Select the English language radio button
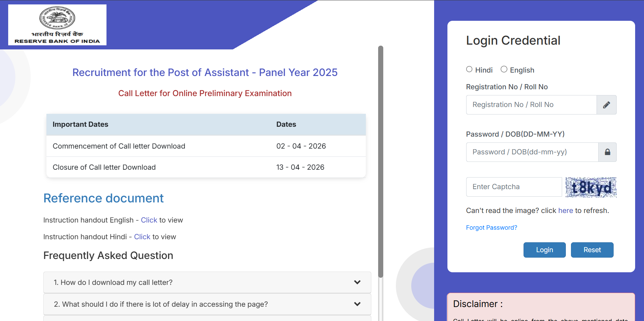The width and height of the screenshot is (644, 321). (504, 70)
